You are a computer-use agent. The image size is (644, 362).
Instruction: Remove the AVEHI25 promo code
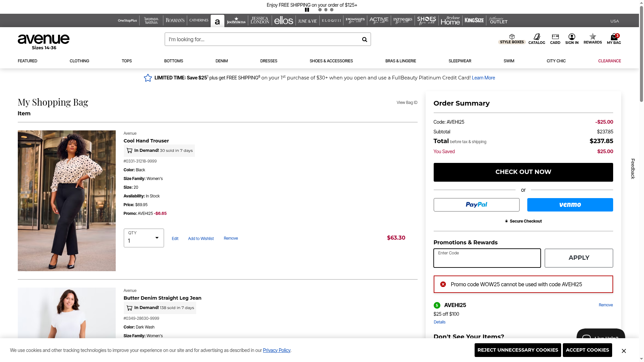pos(606,305)
